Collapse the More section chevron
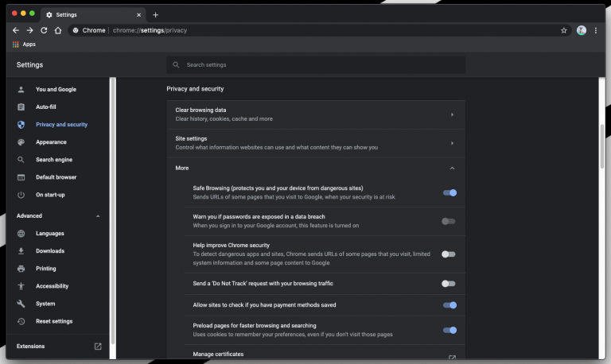This screenshot has width=611, height=364. (x=452, y=168)
